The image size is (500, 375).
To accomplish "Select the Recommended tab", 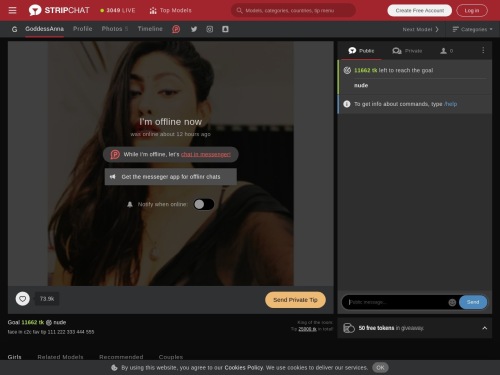I will [121, 357].
